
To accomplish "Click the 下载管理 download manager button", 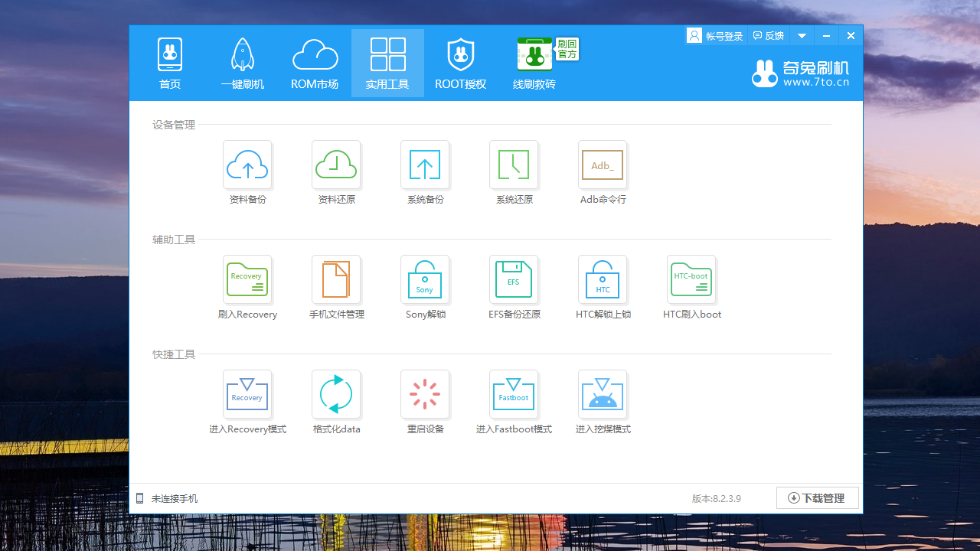I will click(817, 498).
